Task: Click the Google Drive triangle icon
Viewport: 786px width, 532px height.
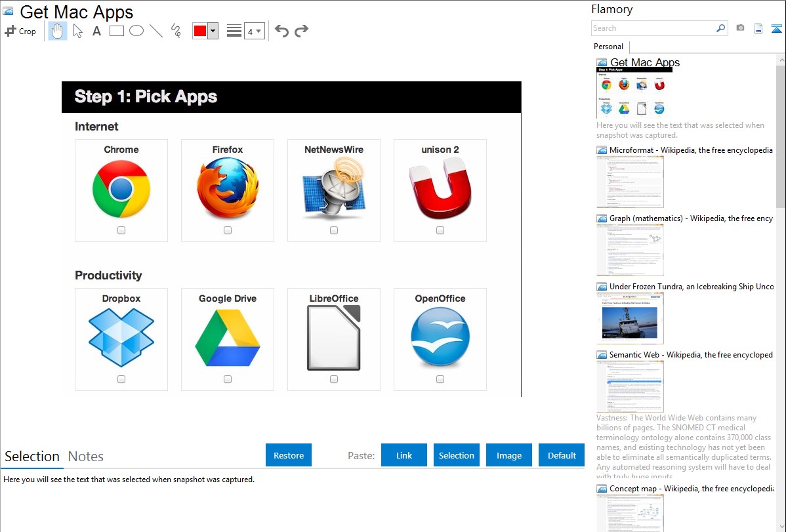Action: [x=228, y=337]
